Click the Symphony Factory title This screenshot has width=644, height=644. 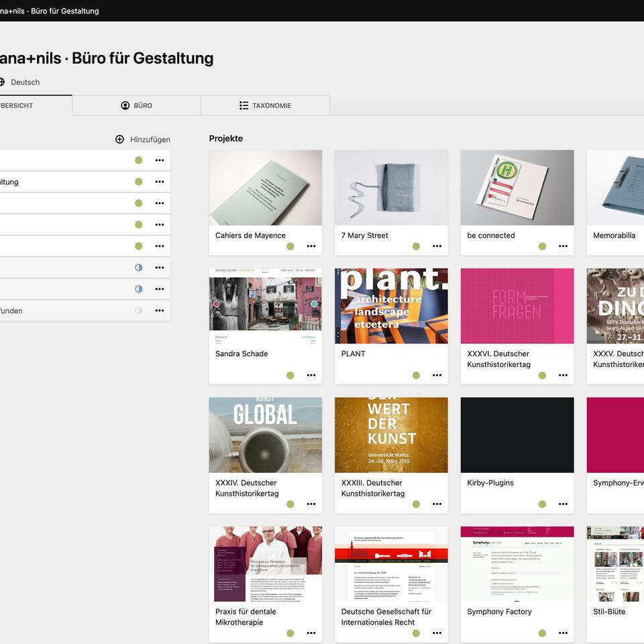(499, 612)
